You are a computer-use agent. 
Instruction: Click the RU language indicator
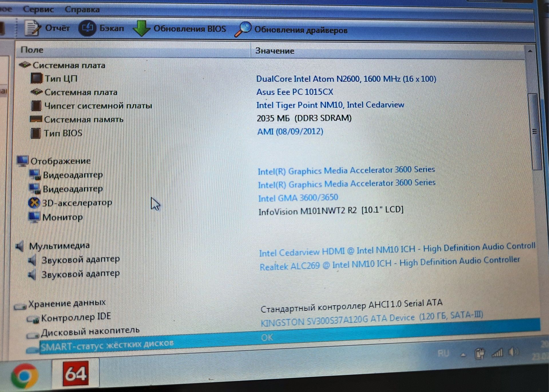point(443,353)
